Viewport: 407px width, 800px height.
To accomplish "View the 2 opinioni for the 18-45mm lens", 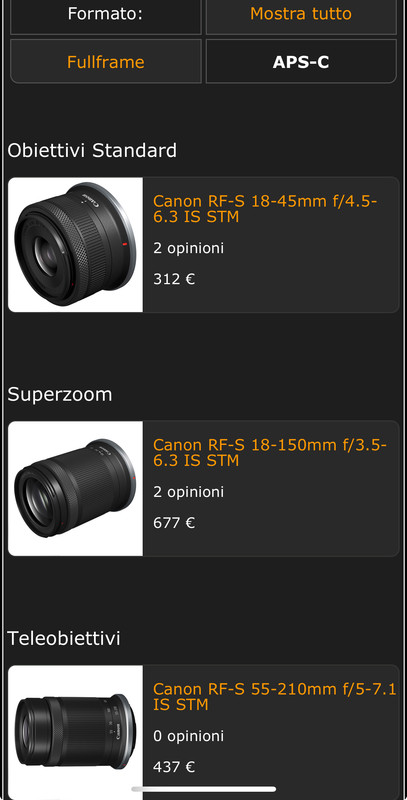I will point(188,248).
